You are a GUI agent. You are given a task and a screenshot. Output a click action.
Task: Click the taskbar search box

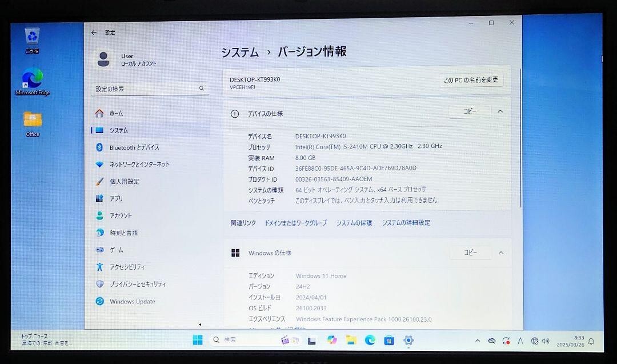(256, 340)
